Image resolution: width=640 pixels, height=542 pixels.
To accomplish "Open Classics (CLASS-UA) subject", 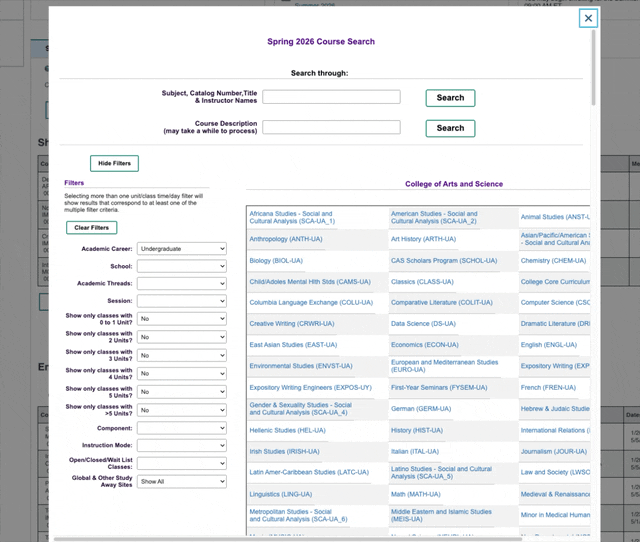I will pyautogui.click(x=422, y=282).
